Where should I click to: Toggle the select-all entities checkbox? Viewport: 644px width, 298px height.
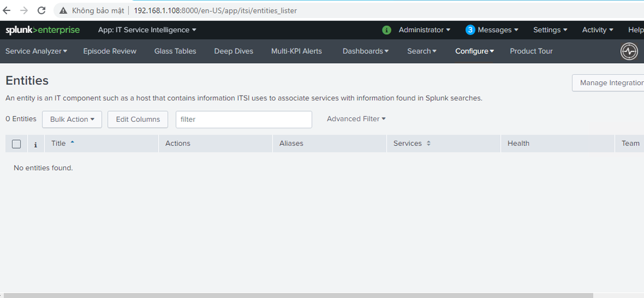coord(16,144)
